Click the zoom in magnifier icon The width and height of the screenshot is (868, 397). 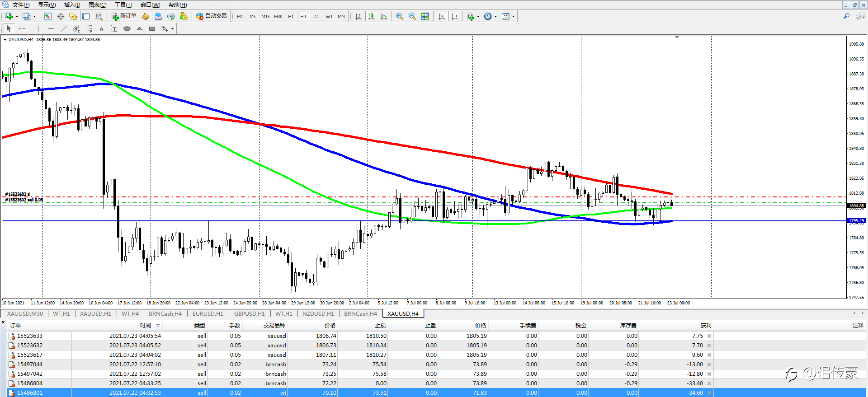(400, 16)
